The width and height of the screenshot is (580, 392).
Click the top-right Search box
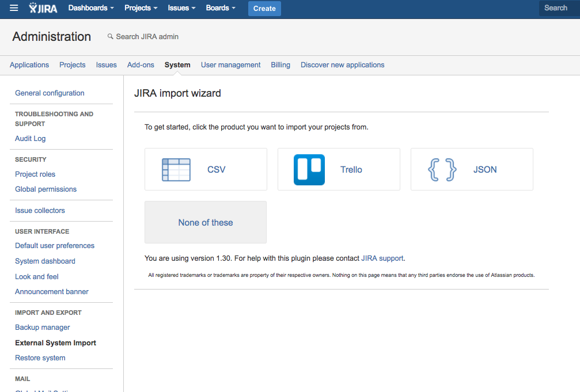click(559, 7)
